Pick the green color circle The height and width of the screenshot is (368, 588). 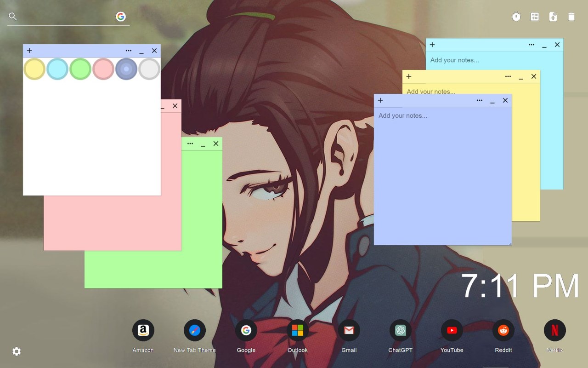(x=80, y=69)
